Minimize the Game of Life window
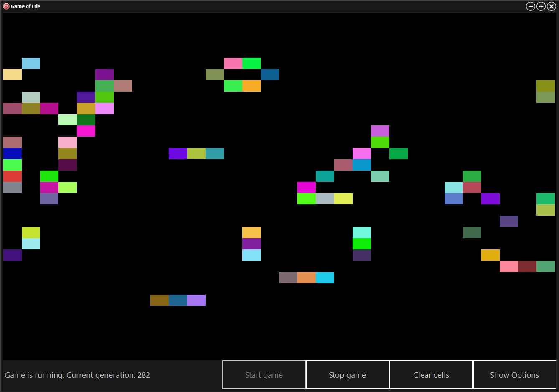Viewport: 559px width, 392px height. coord(530,6)
